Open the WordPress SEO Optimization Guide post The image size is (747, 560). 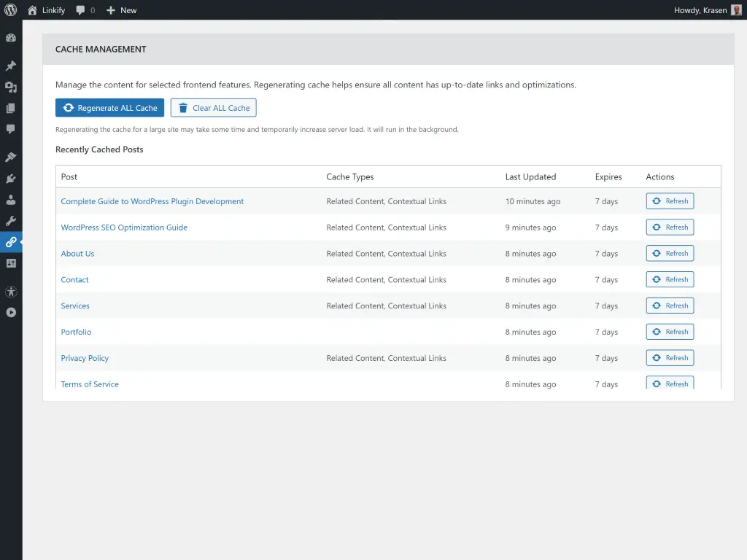pos(124,227)
